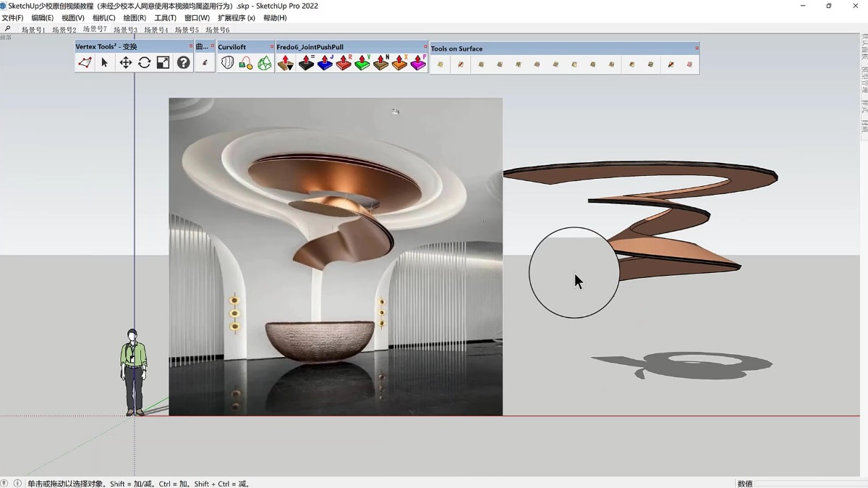This screenshot has width=868, height=488.
Task: Open the 扩展程序(x) menu
Action: [x=236, y=18]
